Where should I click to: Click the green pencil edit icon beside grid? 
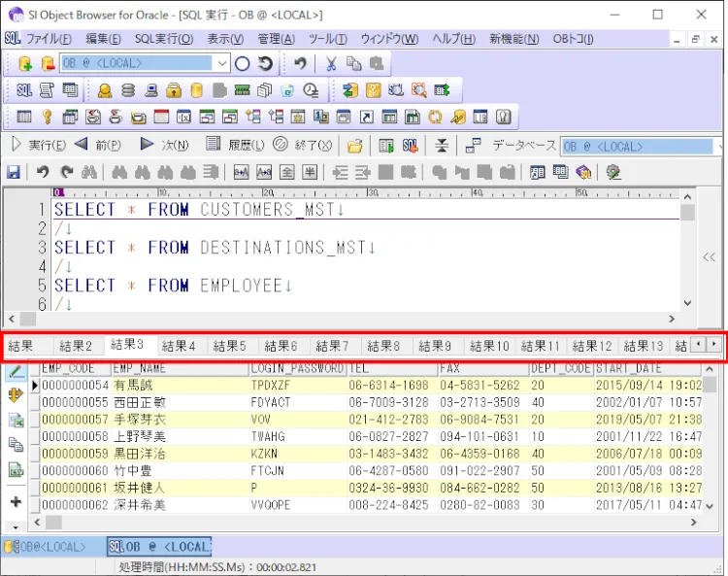click(x=16, y=371)
